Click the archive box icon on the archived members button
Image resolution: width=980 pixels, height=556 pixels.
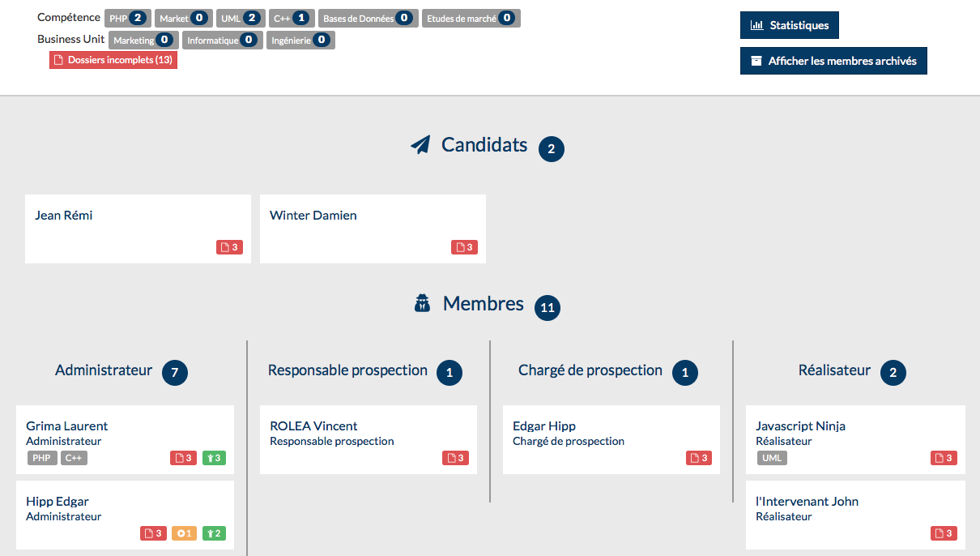tap(756, 61)
